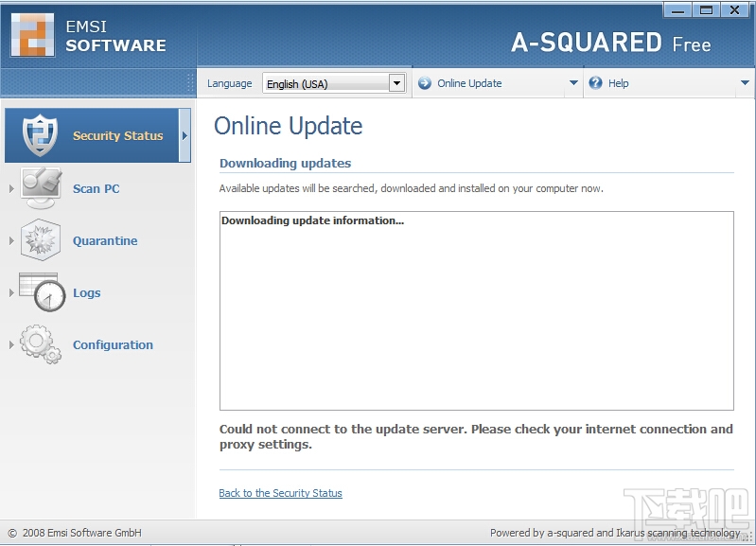Click the Security Status shield icon
The width and height of the screenshot is (756, 546).
pos(40,135)
